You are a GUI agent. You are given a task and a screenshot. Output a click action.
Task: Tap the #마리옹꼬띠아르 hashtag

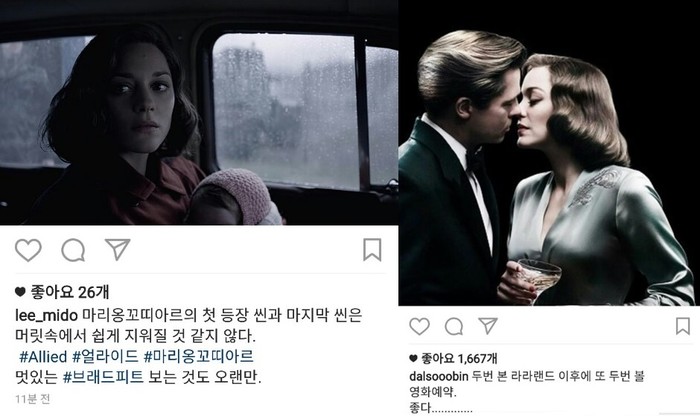coord(199,356)
